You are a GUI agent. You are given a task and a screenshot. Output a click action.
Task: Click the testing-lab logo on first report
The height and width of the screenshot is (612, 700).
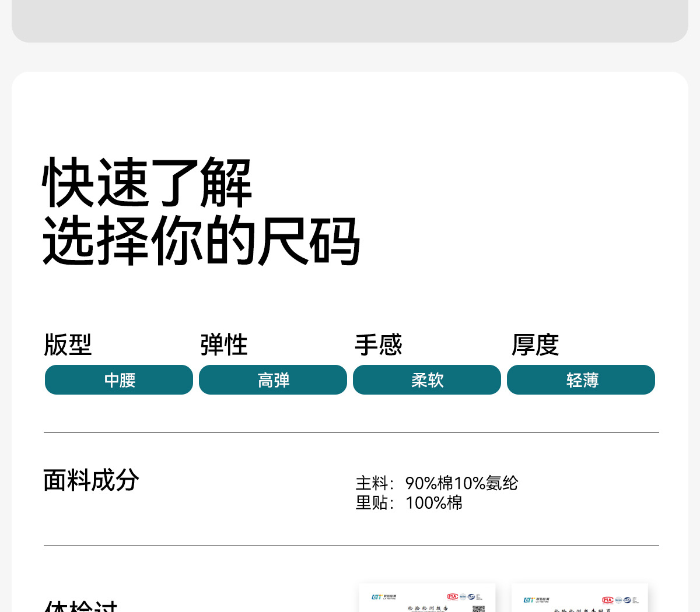383,597
